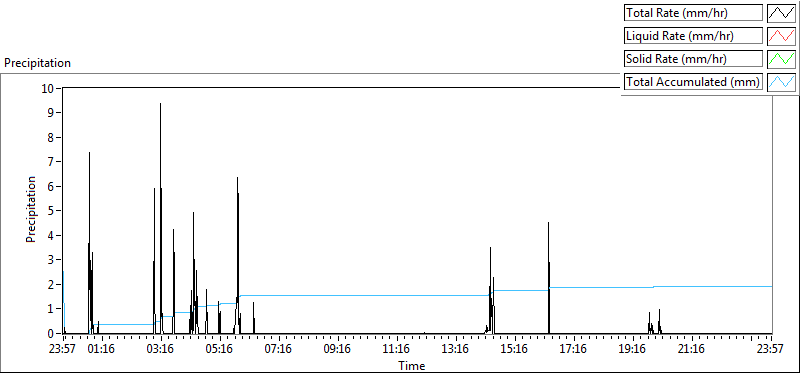The height and width of the screenshot is (373, 800).
Task: Click the 03:16 time axis marker
Action: (x=161, y=349)
